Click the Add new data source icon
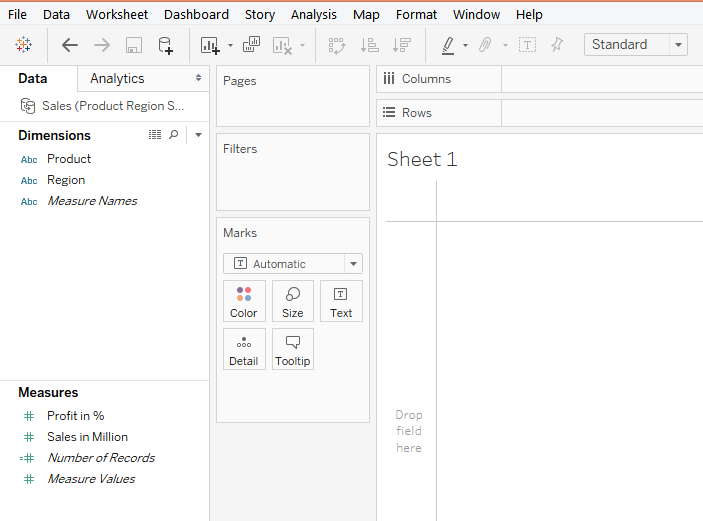The height and width of the screenshot is (521, 703). [166, 45]
